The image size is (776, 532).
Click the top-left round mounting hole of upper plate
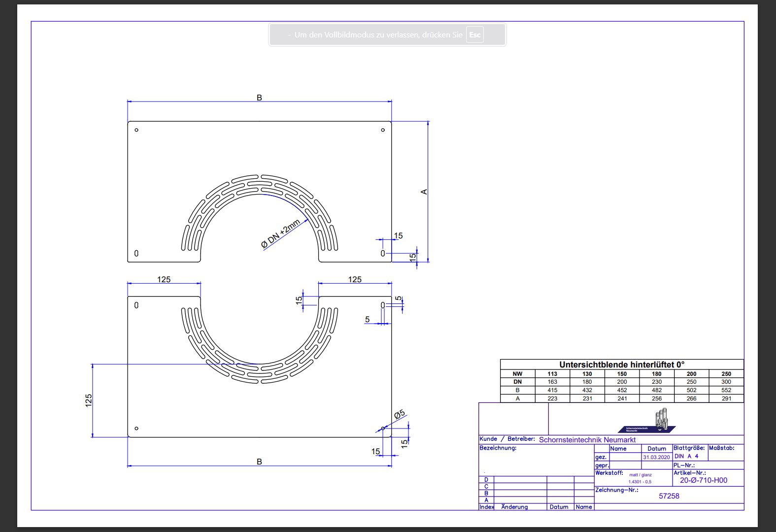tap(136, 130)
